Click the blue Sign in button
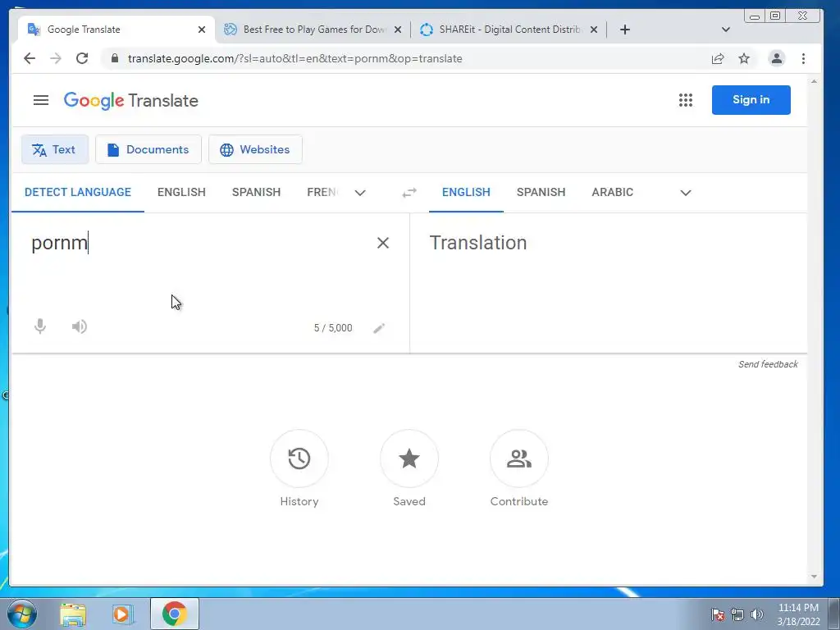This screenshot has width=840, height=630. (751, 99)
